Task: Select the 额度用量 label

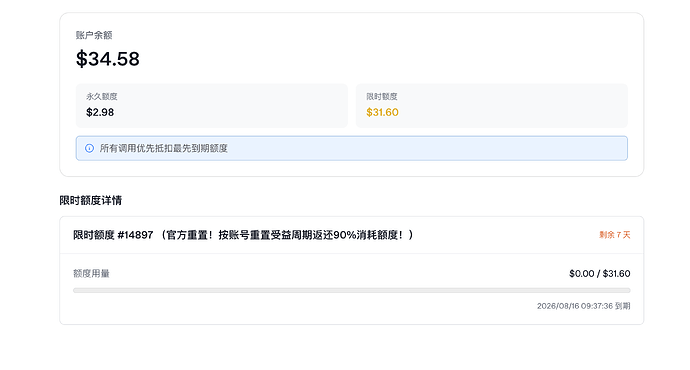Action: 91,274
